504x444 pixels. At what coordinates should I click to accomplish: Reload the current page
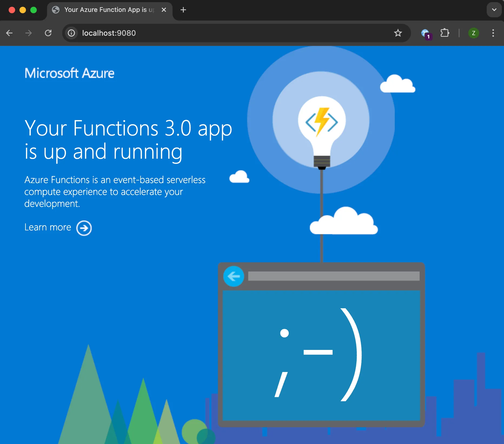click(x=49, y=33)
